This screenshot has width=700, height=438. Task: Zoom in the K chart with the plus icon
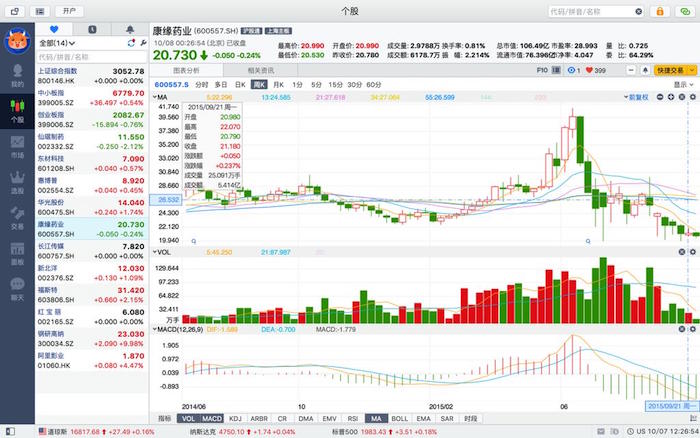[671, 97]
